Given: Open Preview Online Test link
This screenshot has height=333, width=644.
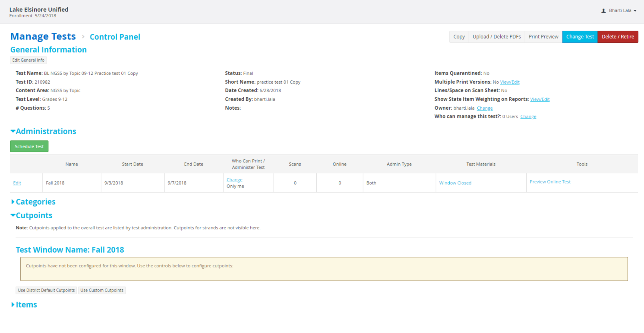Looking at the screenshot, I should (x=550, y=182).
